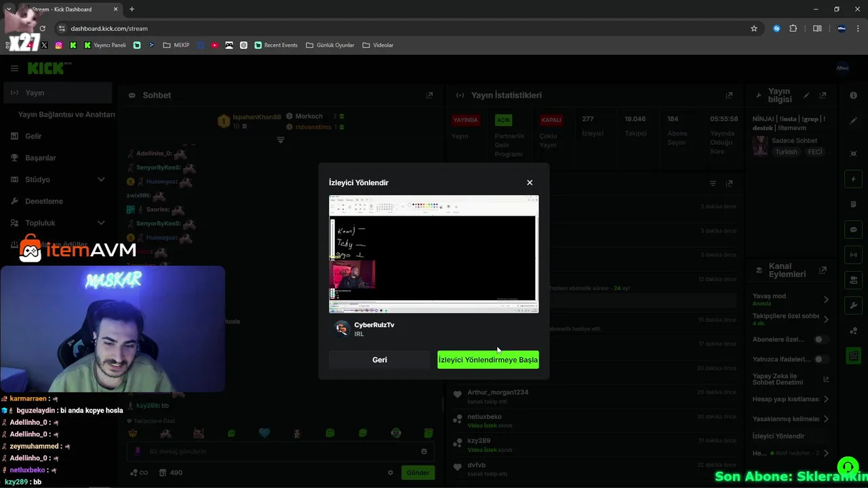
Task: Click CyberRulzTv stream preview thumbnail
Action: 434,254
